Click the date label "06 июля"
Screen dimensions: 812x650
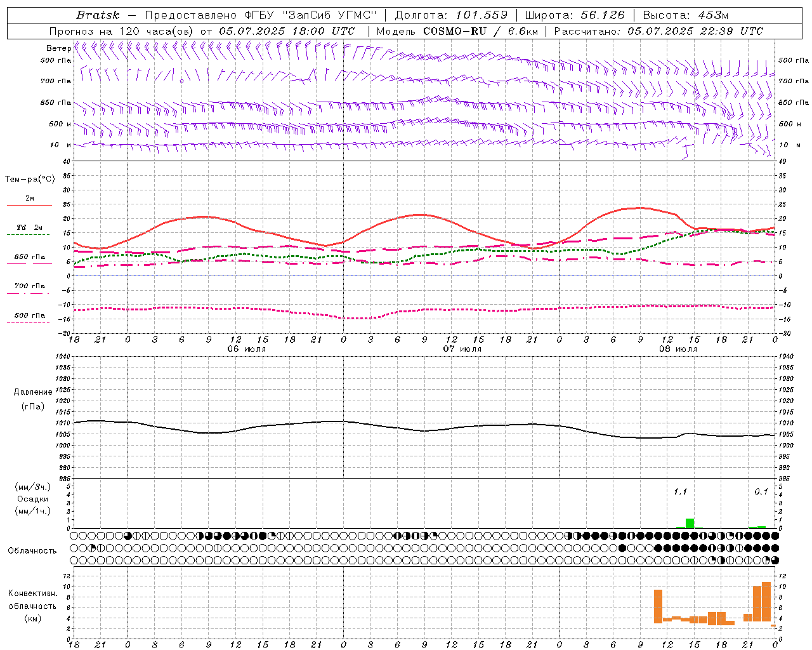tap(246, 349)
